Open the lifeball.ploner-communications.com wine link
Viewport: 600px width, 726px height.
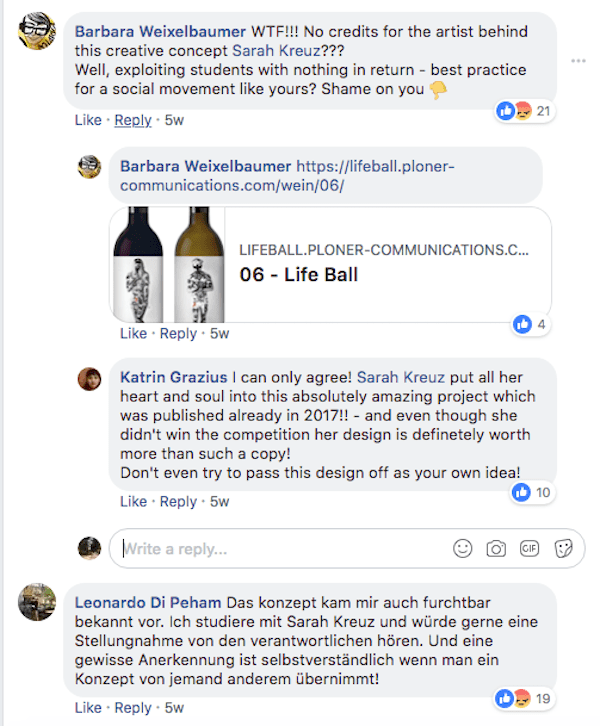point(288,176)
